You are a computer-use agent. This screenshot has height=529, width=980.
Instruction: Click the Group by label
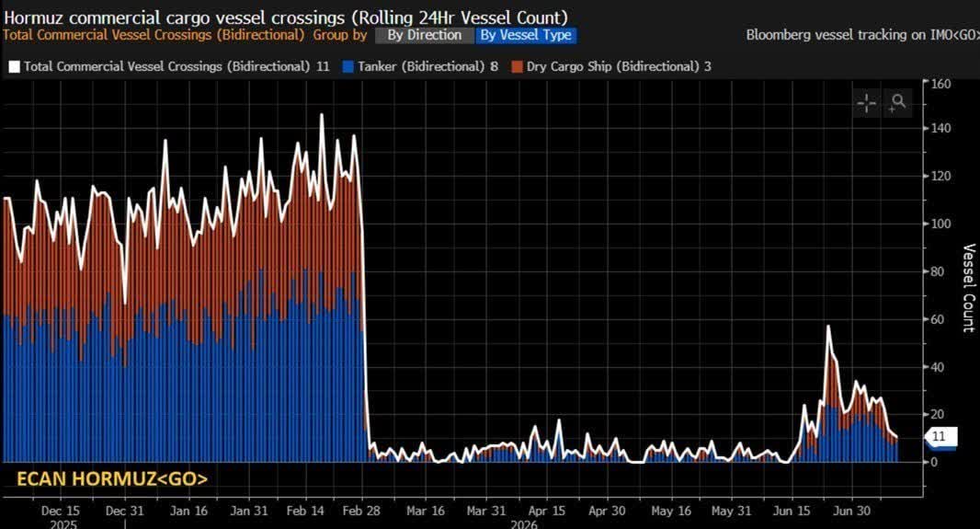point(340,35)
